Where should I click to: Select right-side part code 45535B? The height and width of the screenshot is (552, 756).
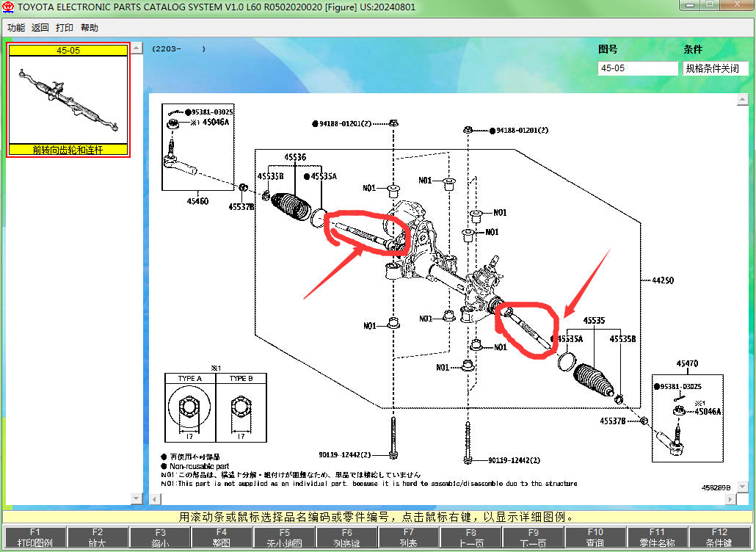[x=623, y=339]
